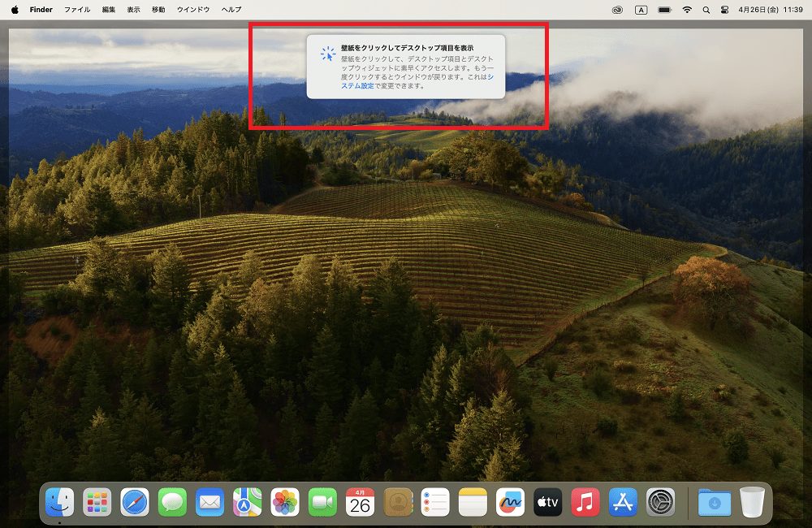Open the Apple menu
This screenshot has width=812, height=528.
pos(15,9)
